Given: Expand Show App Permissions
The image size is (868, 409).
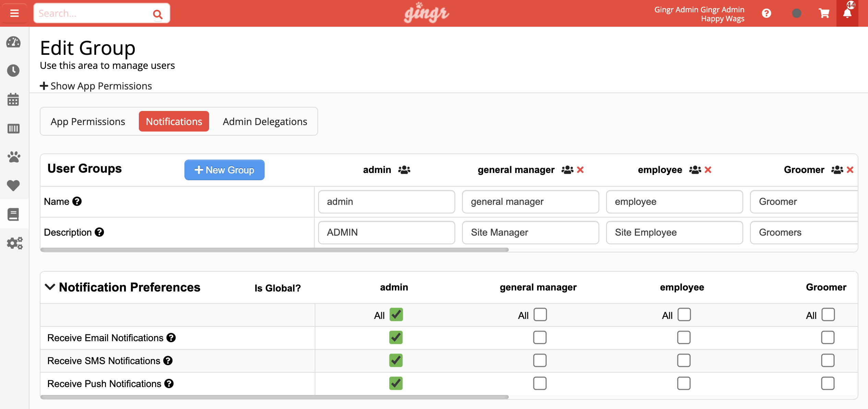Looking at the screenshot, I should 96,86.
